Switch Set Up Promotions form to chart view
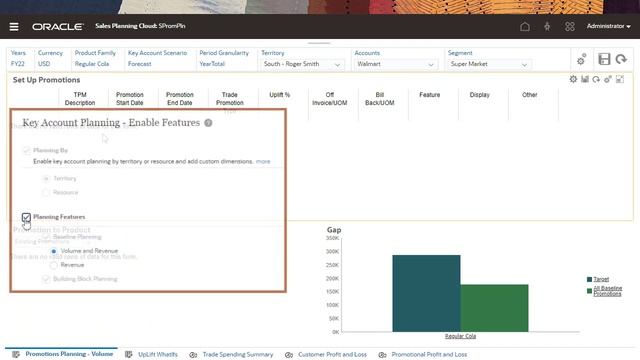This screenshot has height=360, width=640. coord(585,79)
